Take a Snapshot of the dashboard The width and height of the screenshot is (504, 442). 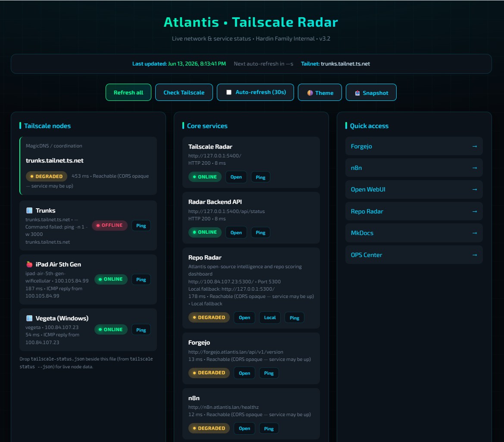click(371, 93)
